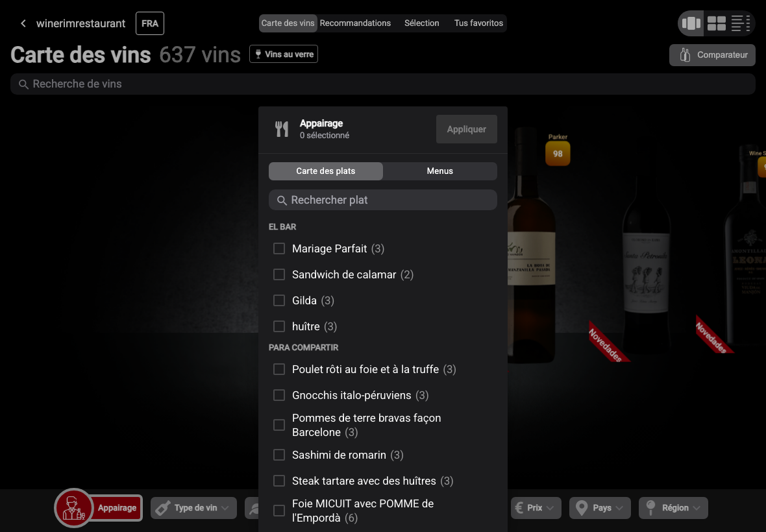Check Foie MICUIT avec POMME de l'Empordà
Image resolution: width=766 pixels, height=532 pixels.
[x=279, y=511]
